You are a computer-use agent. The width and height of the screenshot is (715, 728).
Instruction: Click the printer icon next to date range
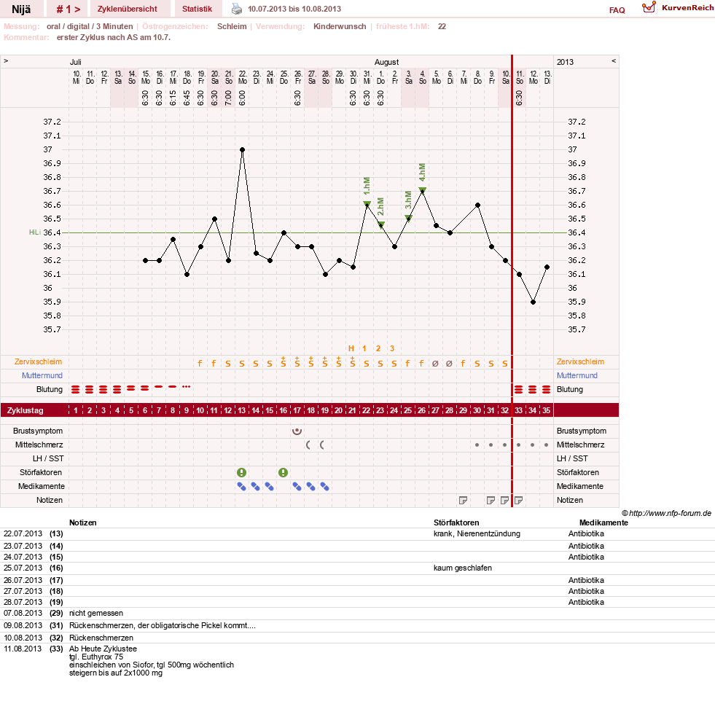point(237,9)
